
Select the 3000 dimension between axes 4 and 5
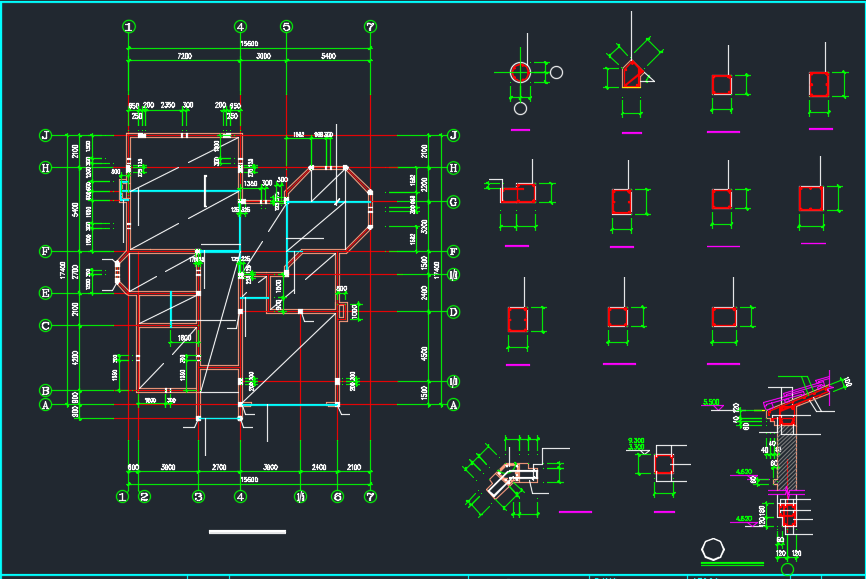(263, 56)
